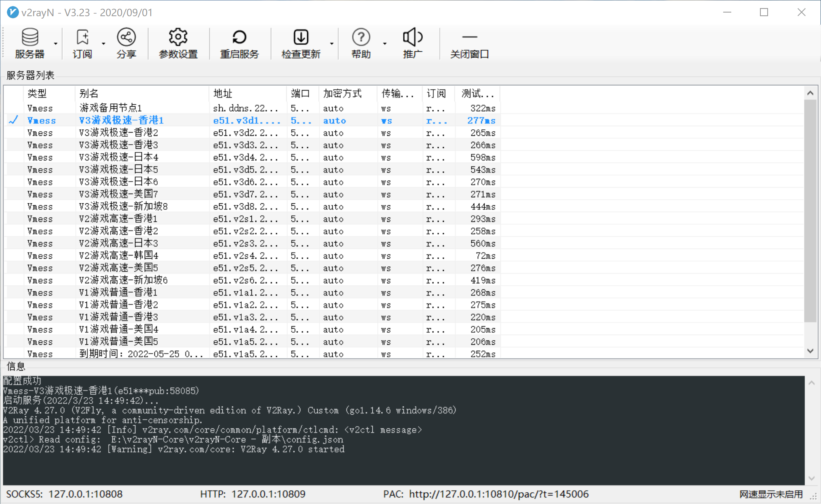The image size is (821, 504).
Task: Click the 别名 column header
Action: tap(89, 93)
